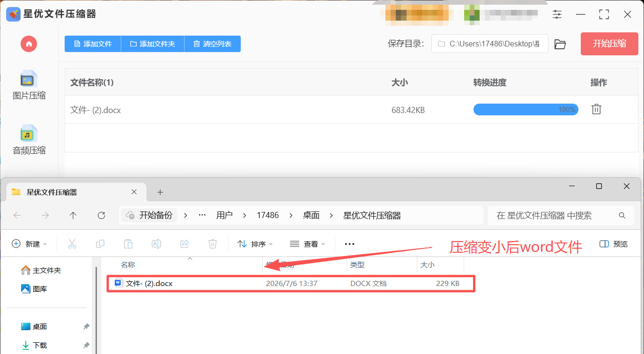Expand the 查看 dropdown
Screen dimensions: 644x354
coord(308,244)
